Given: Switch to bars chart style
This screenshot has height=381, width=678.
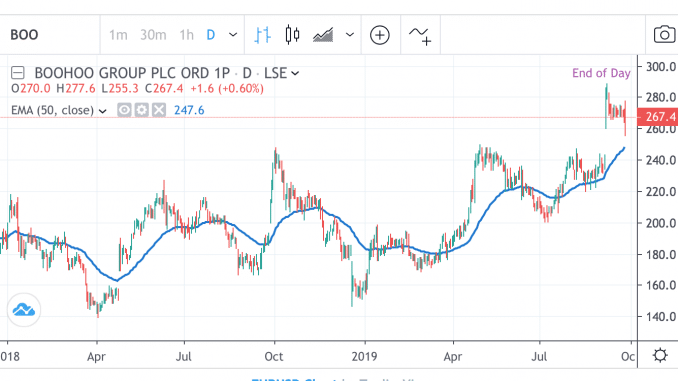Looking at the screenshot, I should click(x=262, y=35).
